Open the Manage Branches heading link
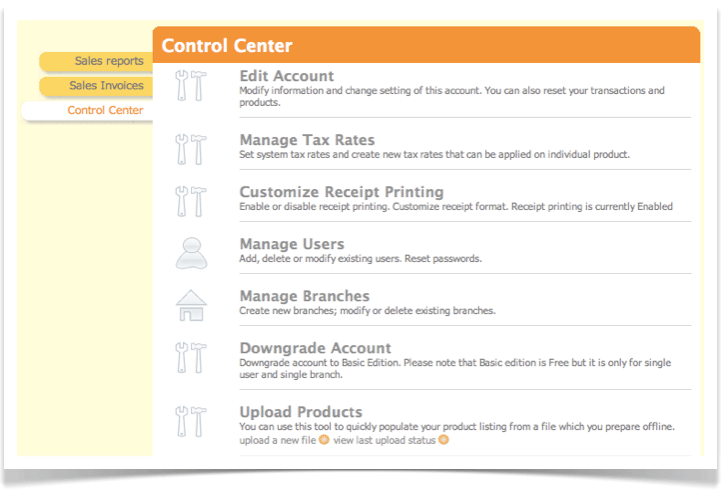The width and height of the screenshot is (722, 494). (304, 296)
